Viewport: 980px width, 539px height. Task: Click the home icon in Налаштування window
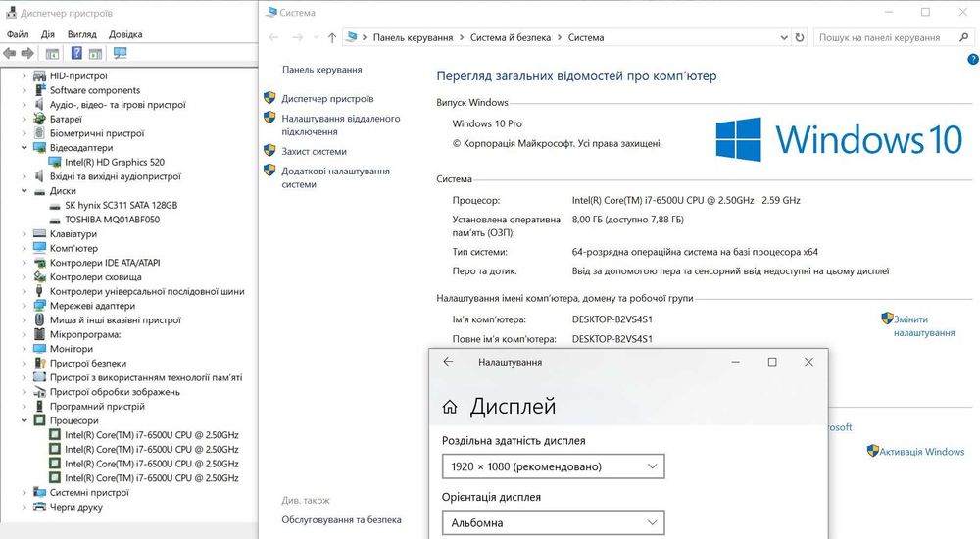click(x=450, y=407)
